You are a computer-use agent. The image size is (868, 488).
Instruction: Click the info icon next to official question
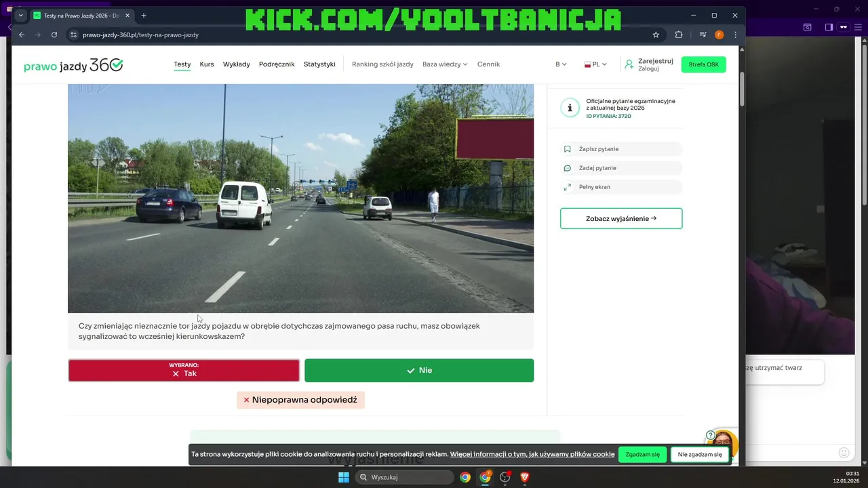point(570,107)
